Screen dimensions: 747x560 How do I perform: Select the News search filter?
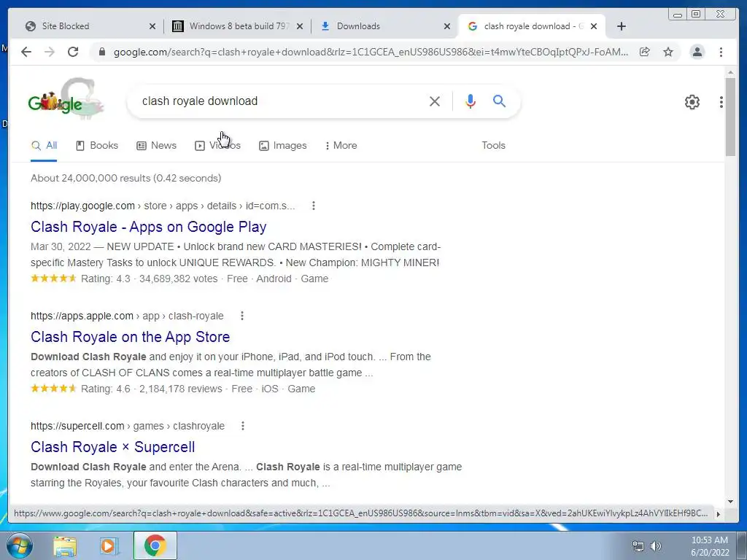point(156,145)
